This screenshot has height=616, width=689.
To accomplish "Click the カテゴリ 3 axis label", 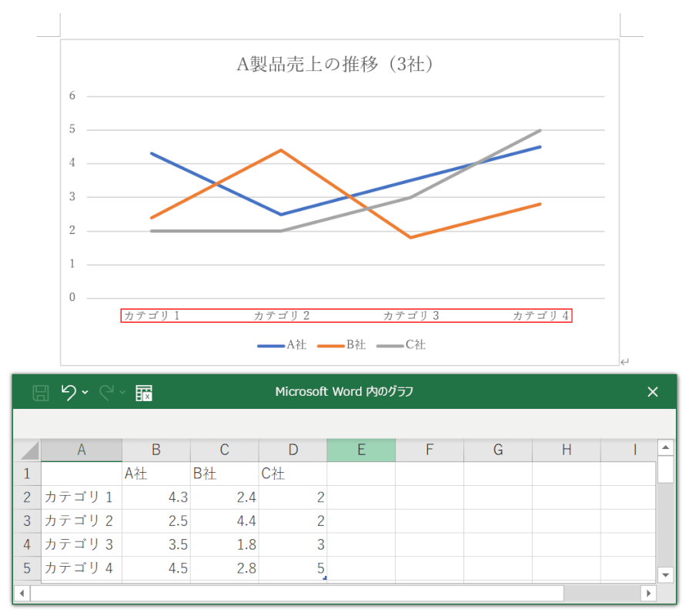I will coord(411,316).
